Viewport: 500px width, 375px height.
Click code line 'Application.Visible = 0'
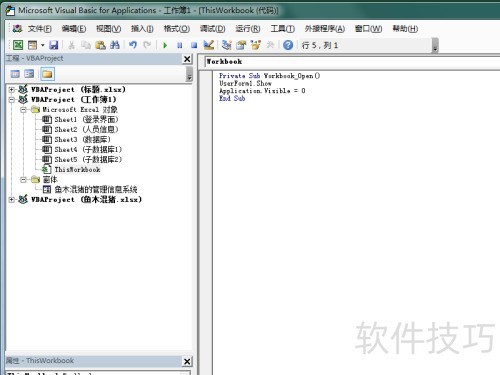(x=262, y=91)
